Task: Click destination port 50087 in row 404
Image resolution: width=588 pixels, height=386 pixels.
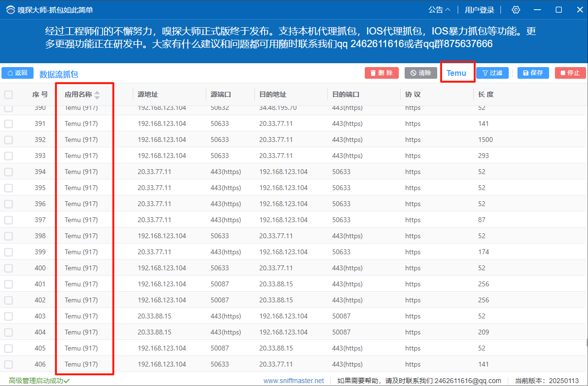Action: pyautogui.click(x=341, y=332)
